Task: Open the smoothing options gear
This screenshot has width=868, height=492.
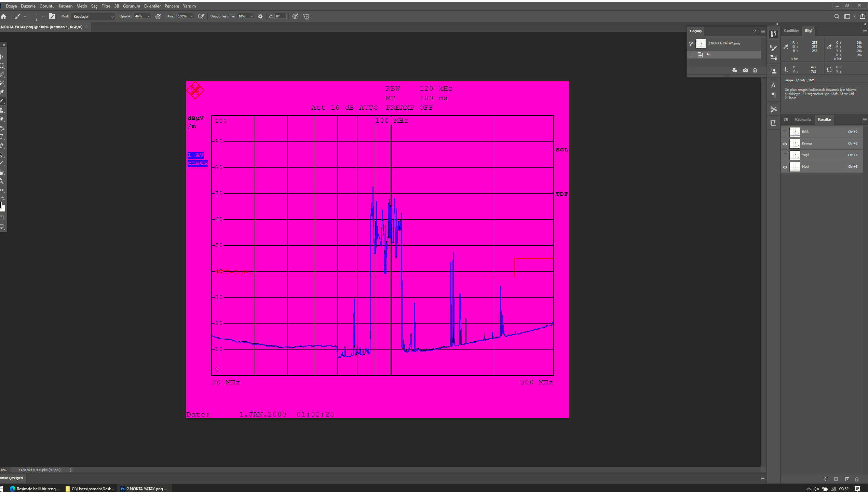Action: 260,16
